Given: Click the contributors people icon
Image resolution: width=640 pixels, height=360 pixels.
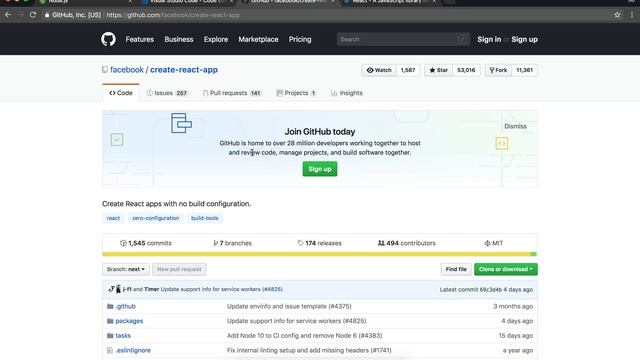Looking at the screenshot, I should tap(381, 243).
